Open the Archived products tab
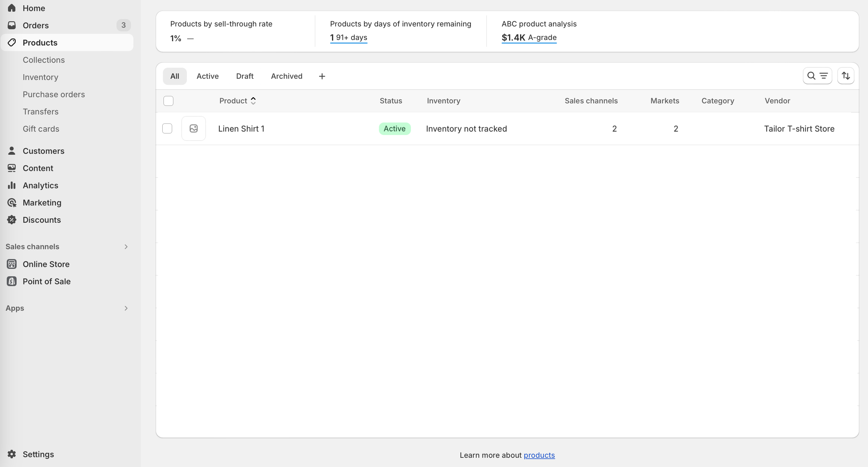 (286, 76)
